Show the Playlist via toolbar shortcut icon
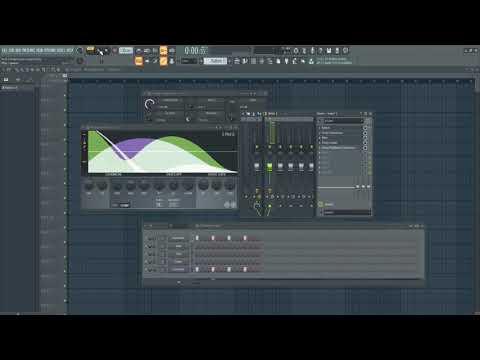Screen dimensions: 480x360 click(237, 61)
